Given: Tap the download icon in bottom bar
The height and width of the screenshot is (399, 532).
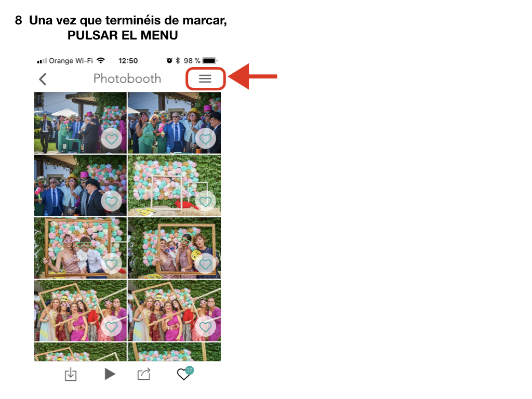Looking at the screenshot, I should 71,374.
